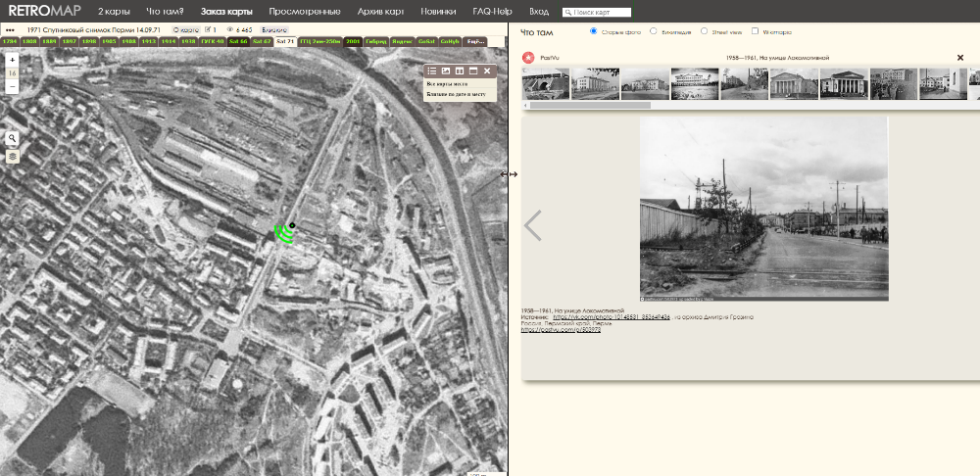Screen dimensions: 980x476
Task: Zoom out the map with minus button
Action: pyautogui.click(x=12, y=86)
